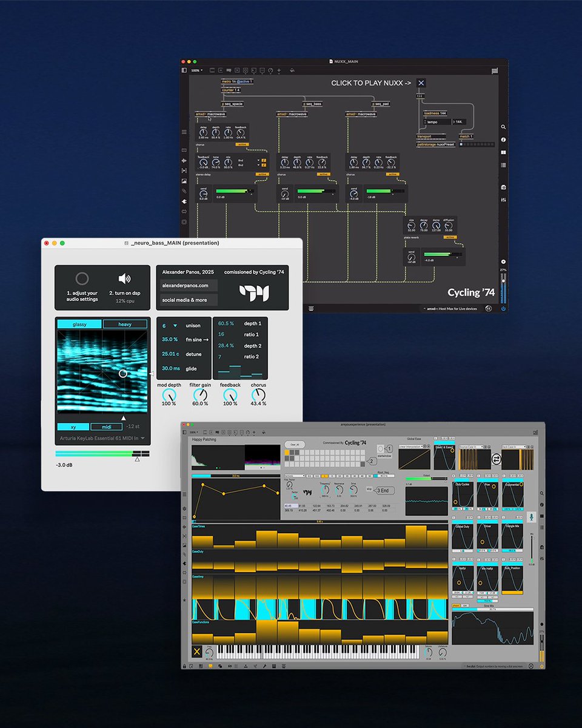Click the star icon in areyouexperience left sidebar
Viewport: 582px width, 728px height.
[184, 600]
